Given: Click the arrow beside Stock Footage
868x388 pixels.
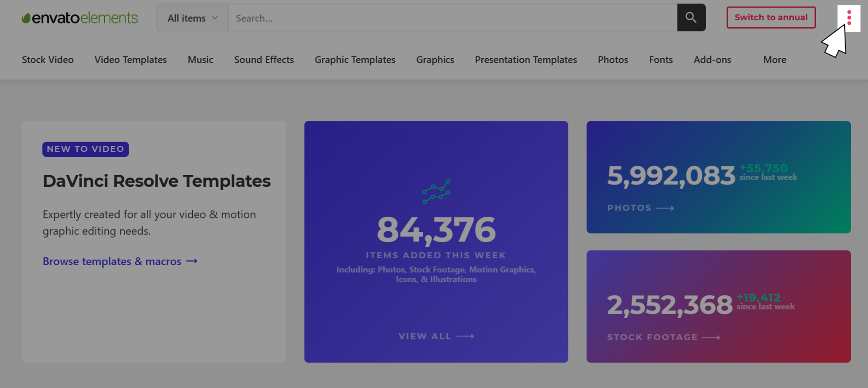Looking at the screenshot, I should coord(711,337).
